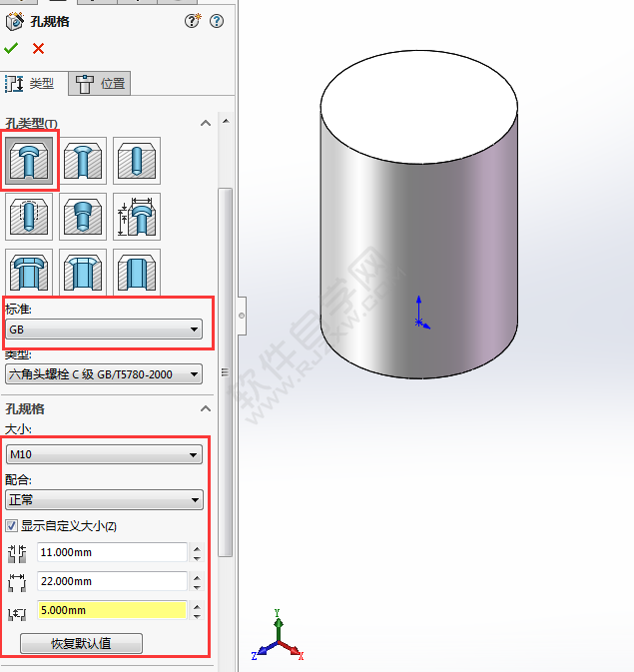Screen dimensions: 634x672
Task: Click the top face of the cylinder
Action: pos(418,107)
